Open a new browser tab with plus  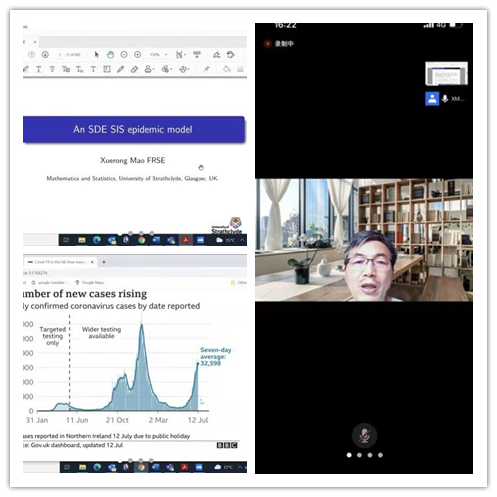[x=104, y=262]
